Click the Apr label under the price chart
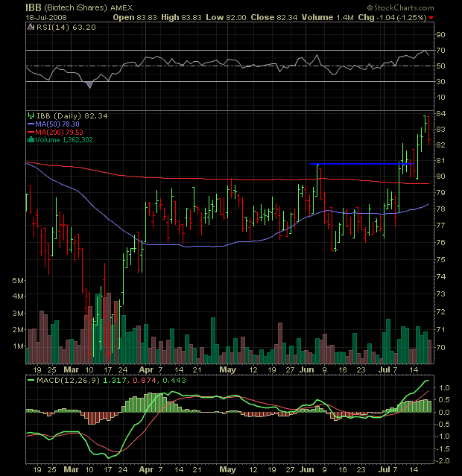Viewport: 462px width, 476px height. click(146, 369)
